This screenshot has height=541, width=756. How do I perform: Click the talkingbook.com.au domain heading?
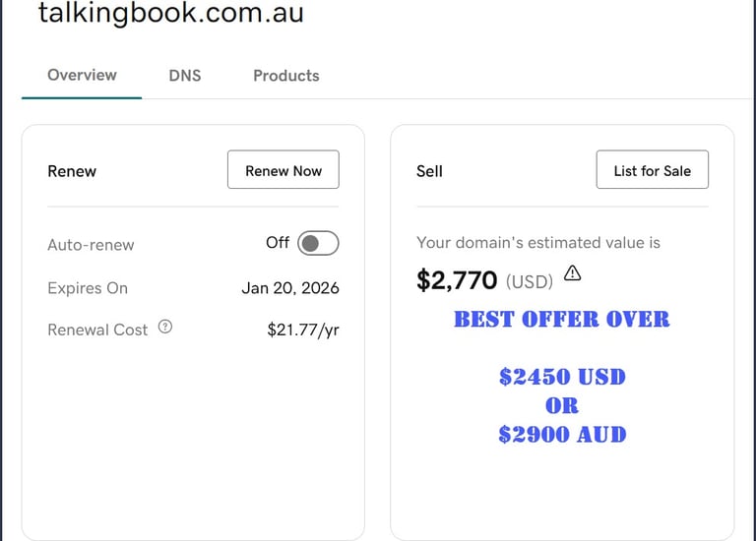[170, 14]
